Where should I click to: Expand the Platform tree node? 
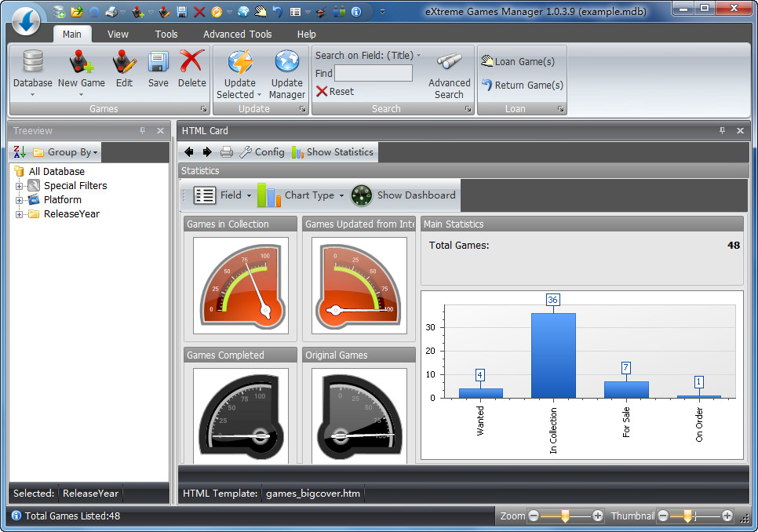20,200
